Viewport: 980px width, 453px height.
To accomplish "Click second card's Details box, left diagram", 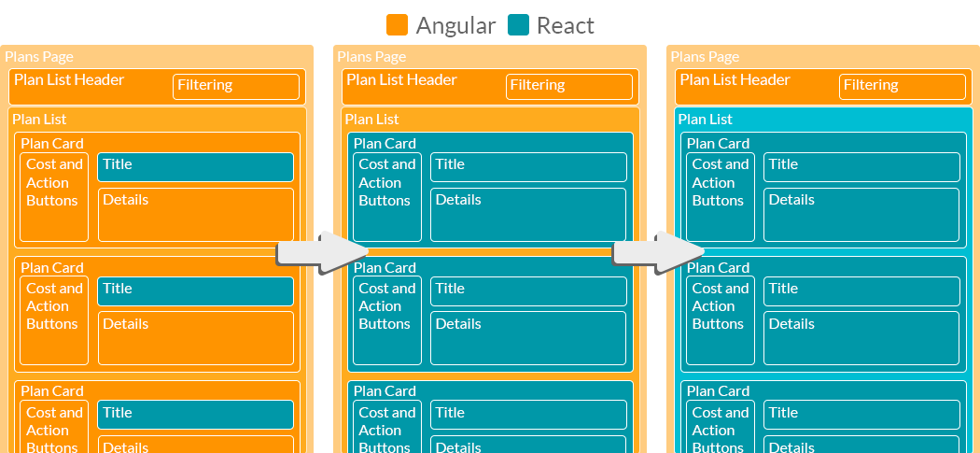I will pos(196,338).
